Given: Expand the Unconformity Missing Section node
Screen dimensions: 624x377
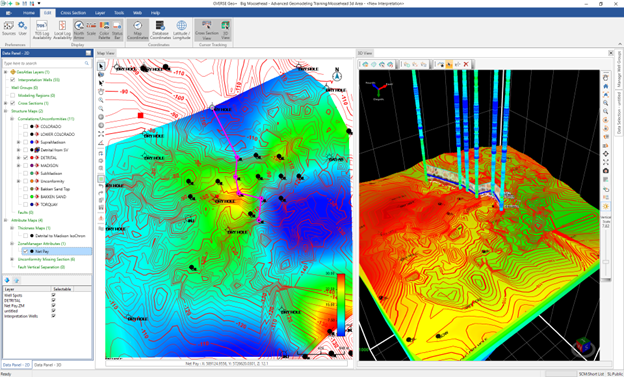Looking at the screenshot, I should [12, 259].
